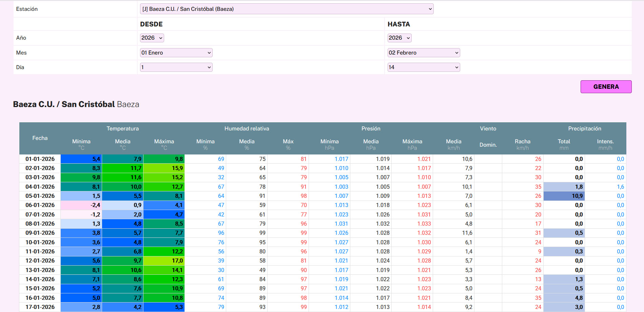
Task: Click the Precipitación group header
Action: tap(584, 129)
